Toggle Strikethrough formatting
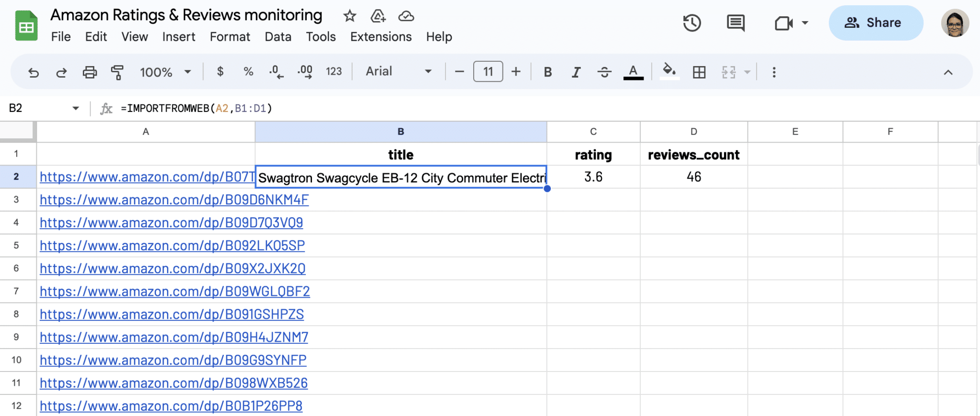This screenshot has height=416, width=980. pos(604,72)
